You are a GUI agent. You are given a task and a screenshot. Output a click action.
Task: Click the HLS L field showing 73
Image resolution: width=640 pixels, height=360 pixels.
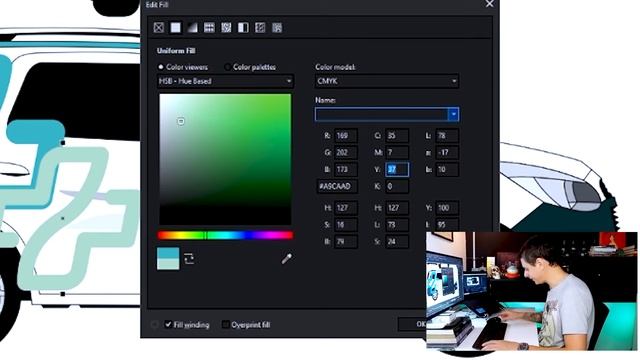click(x=397, y=224)
